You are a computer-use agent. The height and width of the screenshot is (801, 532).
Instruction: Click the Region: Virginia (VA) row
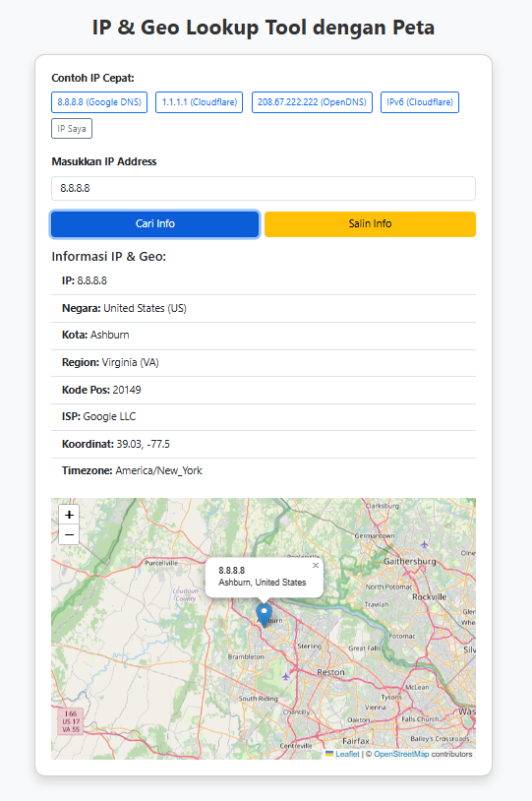(x=264, y=363)
